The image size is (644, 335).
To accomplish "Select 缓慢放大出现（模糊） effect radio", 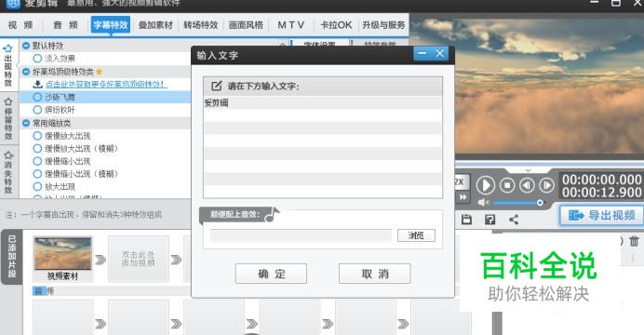I will [37, 148].
